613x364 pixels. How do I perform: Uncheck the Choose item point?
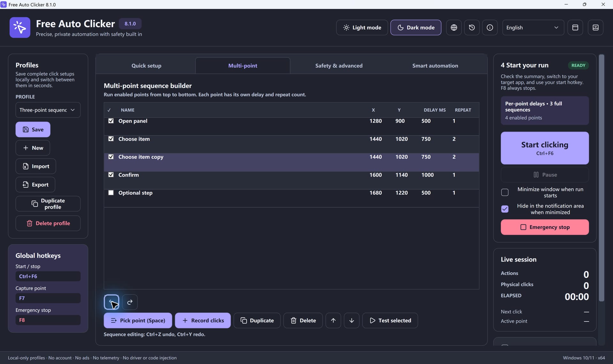(111, 139)
